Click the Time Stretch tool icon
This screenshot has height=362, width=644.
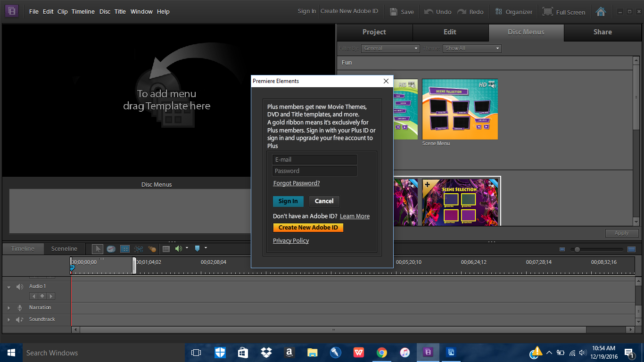pos(111,249)
